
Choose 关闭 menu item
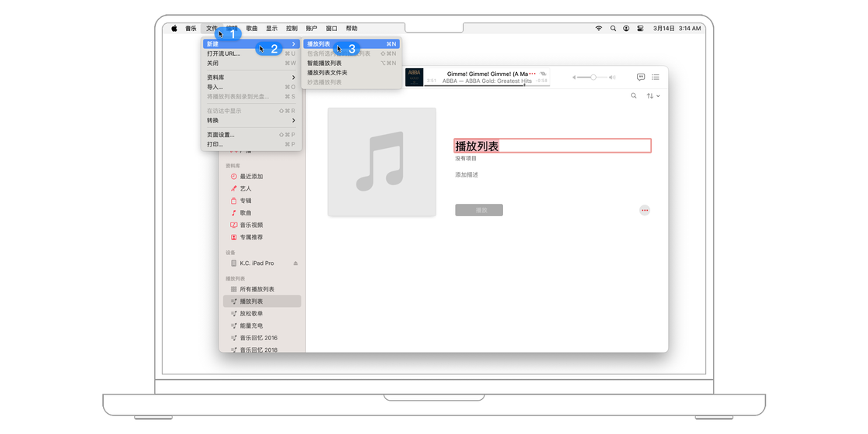251,63
